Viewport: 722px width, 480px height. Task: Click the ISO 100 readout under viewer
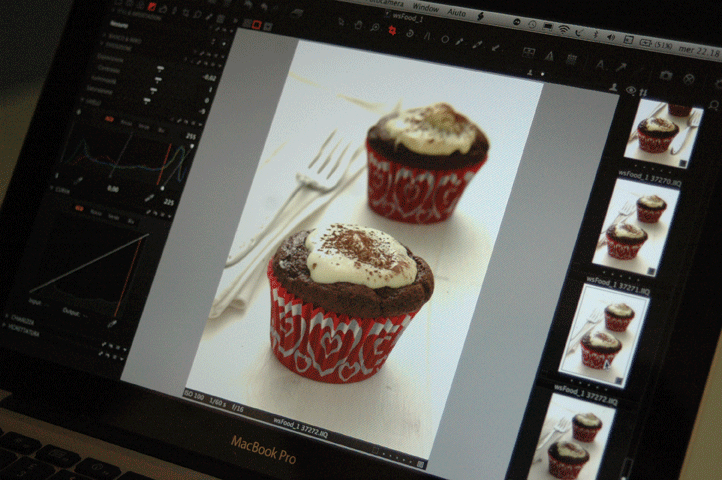coord(194,395)
